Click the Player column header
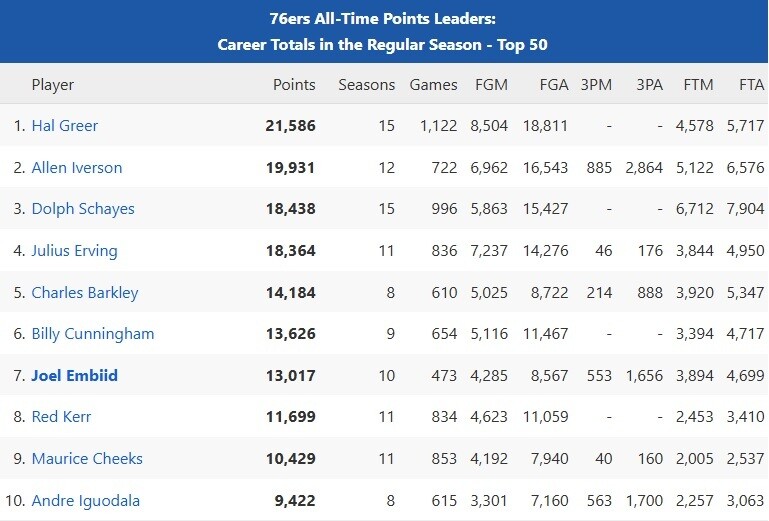The width and height of the screenshot is (769, 521). [53, 85]
